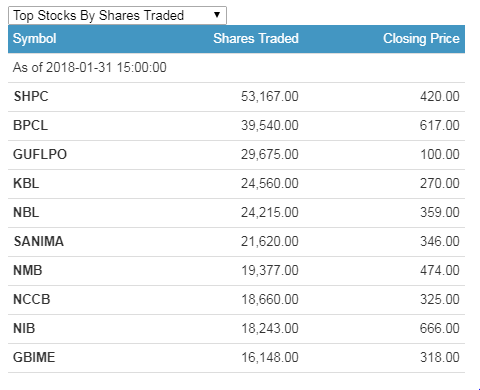Open the GUFLPO stock symbol link
Screen dimensions: 480x390
click(40, 155)
